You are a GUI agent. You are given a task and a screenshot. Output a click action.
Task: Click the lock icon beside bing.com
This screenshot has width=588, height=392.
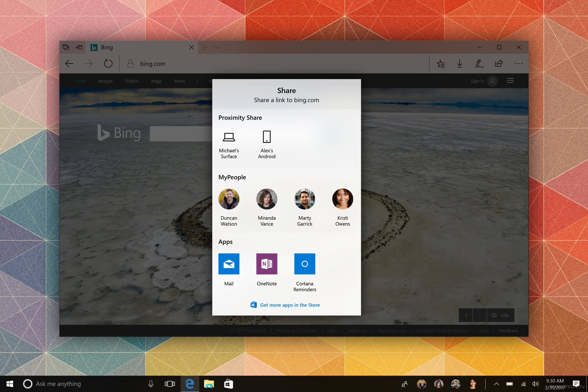click(130, 63)
